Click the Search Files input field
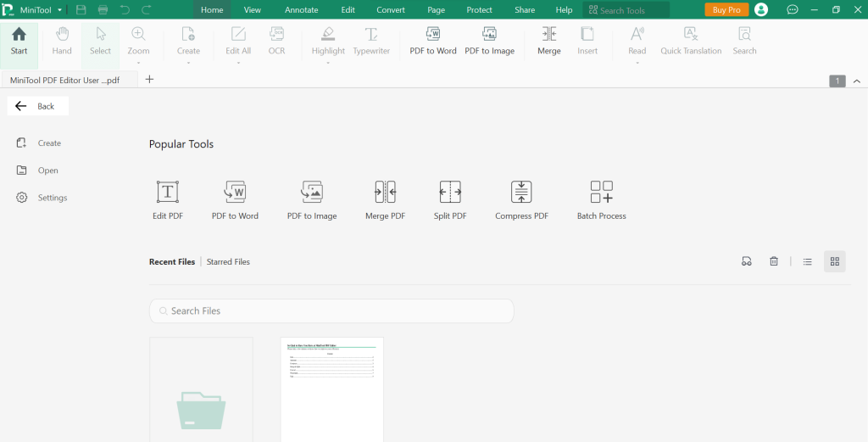 coord(331,311)
